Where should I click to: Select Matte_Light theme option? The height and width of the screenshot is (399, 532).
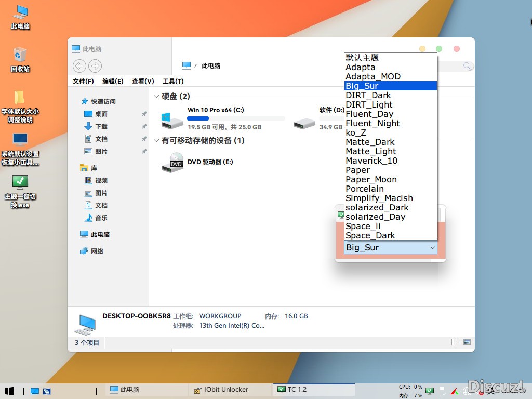point(391,151)
